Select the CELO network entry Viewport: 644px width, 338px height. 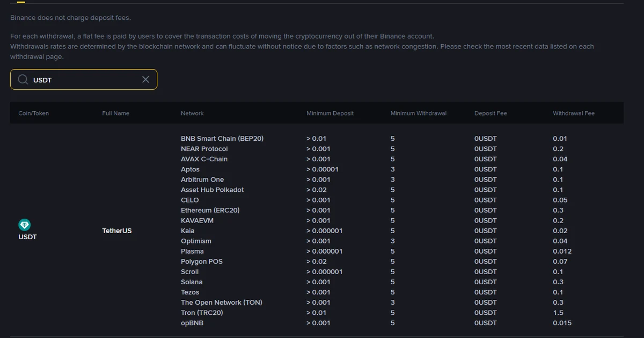pos(190,200)
